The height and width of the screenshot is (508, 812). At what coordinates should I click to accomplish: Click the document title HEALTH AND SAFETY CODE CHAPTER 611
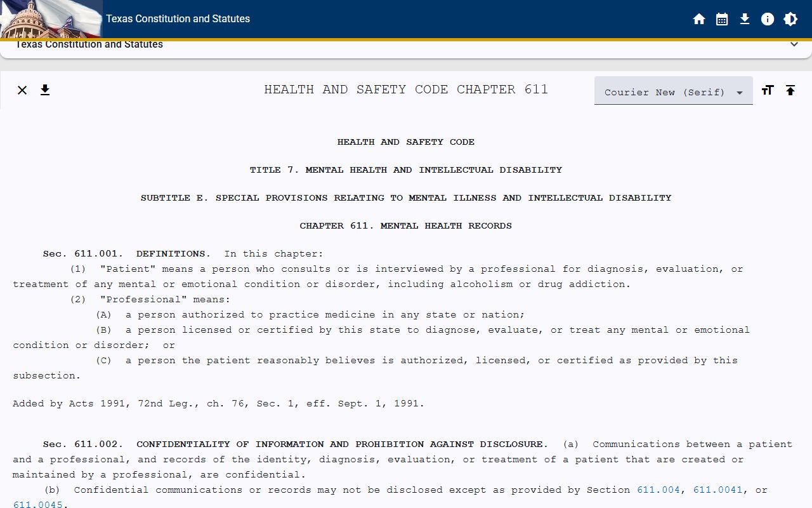point(406,90)
